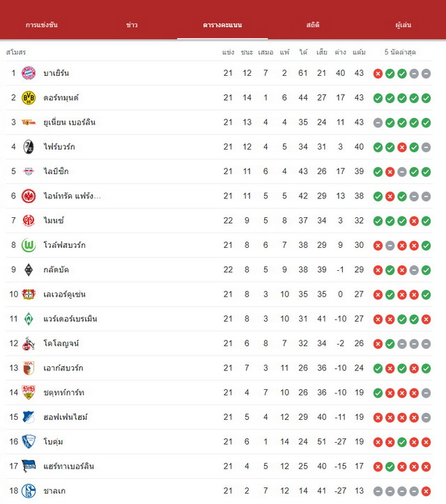Click the Mainz 05 red logo
The width and height of the screenshot is (446, 504).
(29, 221)
